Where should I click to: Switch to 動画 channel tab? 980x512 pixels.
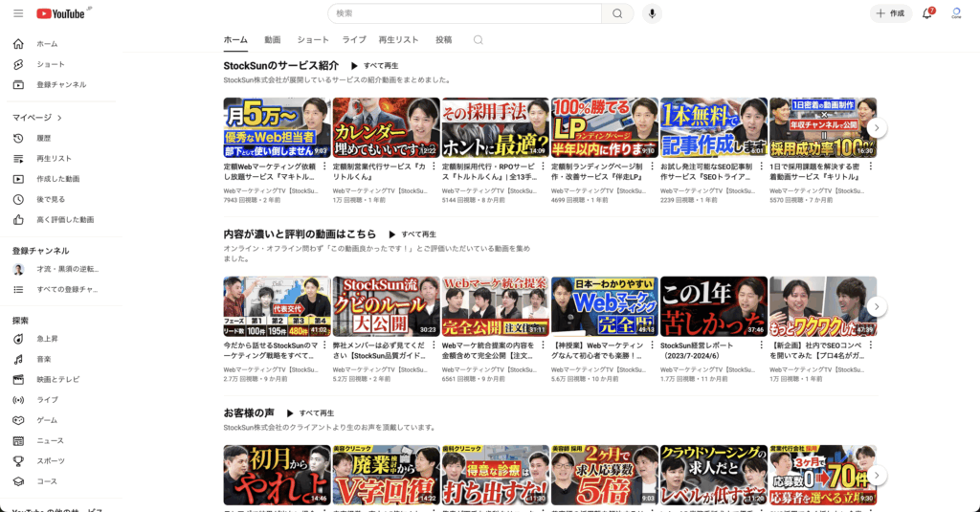(273, 40)
